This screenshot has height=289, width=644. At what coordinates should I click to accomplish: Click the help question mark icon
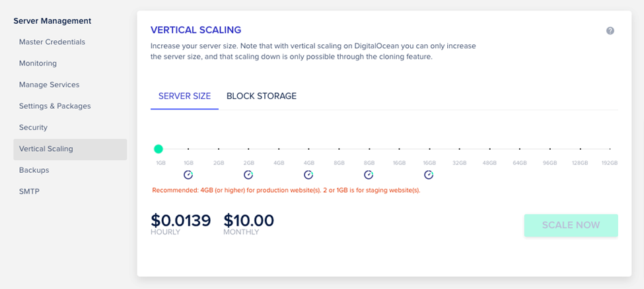click(610, 31)
